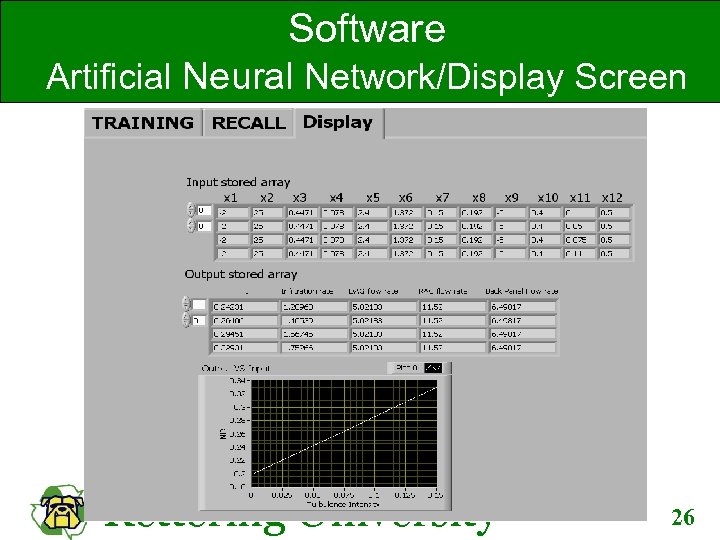720x540 pixels.
Task: Click the lower index field of the Output stored array
Action: tap(199, 320)
